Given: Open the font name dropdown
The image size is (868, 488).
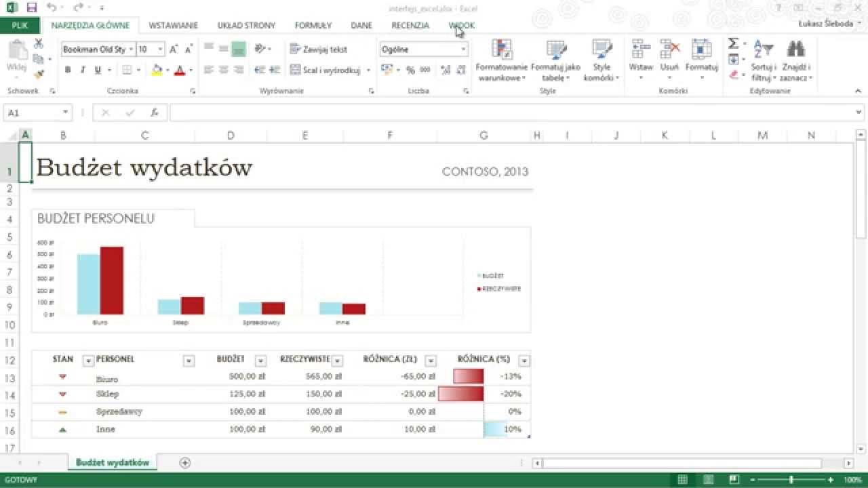Looking at the screenshot, I should (x=131, y=49).
